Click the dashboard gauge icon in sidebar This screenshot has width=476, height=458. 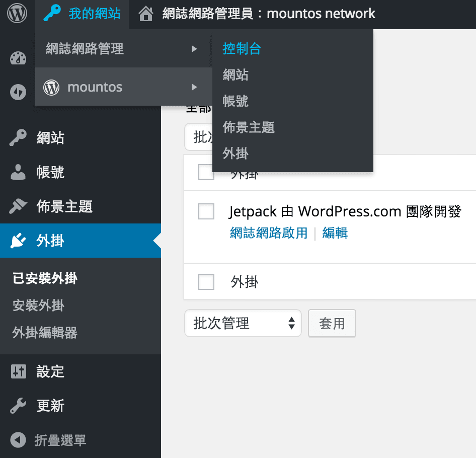pos(18,58)
